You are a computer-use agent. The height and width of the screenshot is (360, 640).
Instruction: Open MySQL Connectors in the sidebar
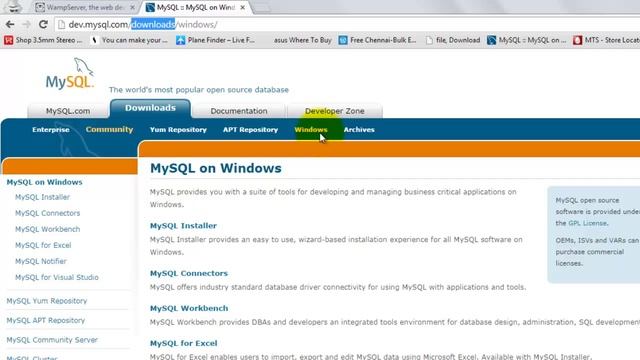[47, 213]
